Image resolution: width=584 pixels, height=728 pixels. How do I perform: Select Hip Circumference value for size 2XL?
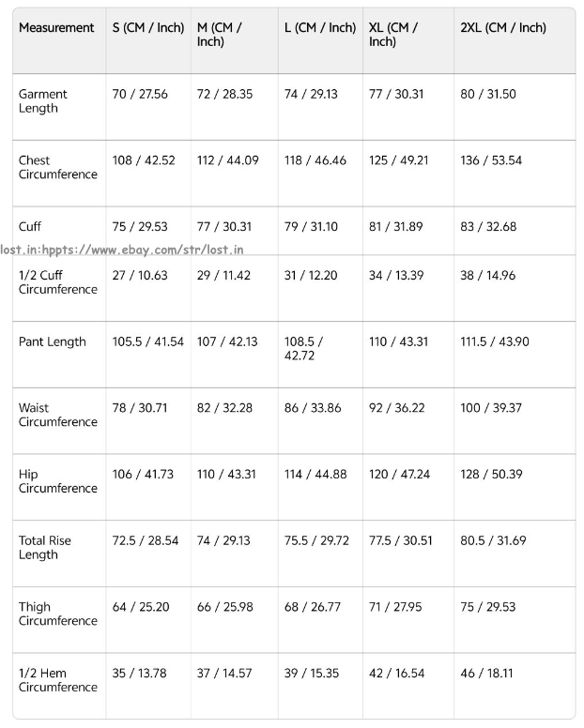pyautogui.click(x=491, y=475)
